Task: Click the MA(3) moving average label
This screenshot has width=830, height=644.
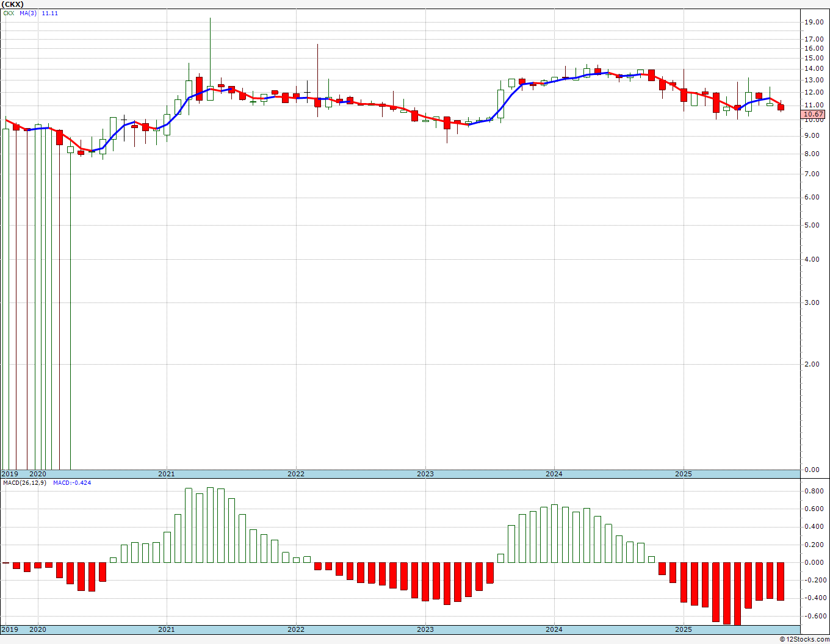Action: point(29,13)
